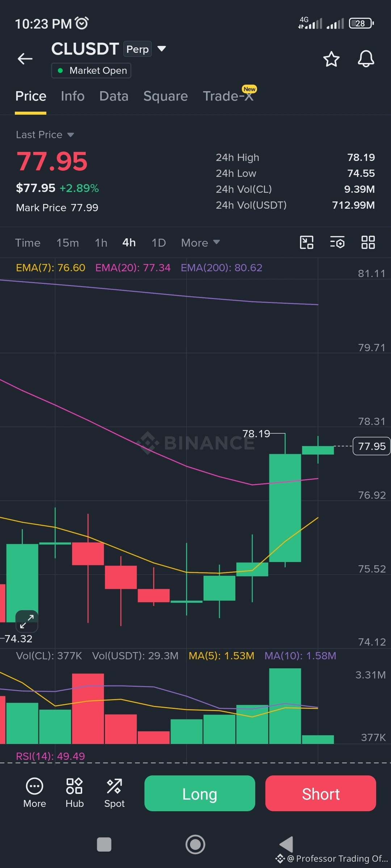Tap the EMA(20): 77.34 indicator label
The height and width of the screenshot is (868, 391).
(133, 268)
